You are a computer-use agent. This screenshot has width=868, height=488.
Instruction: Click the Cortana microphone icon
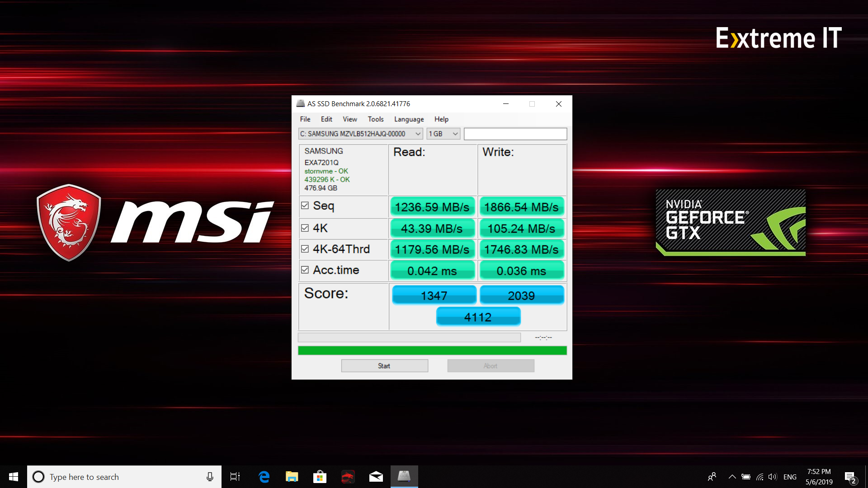(x=210, y=477)
